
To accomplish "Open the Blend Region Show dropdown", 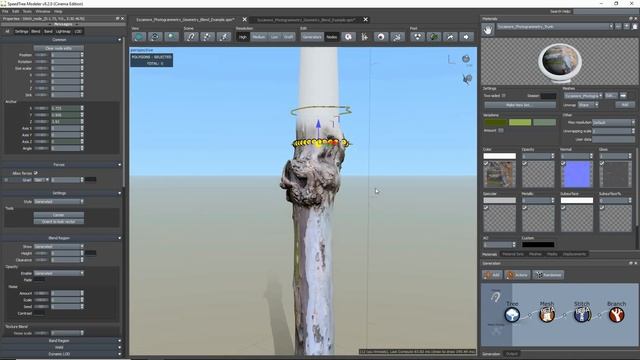I will coord(59,247).
